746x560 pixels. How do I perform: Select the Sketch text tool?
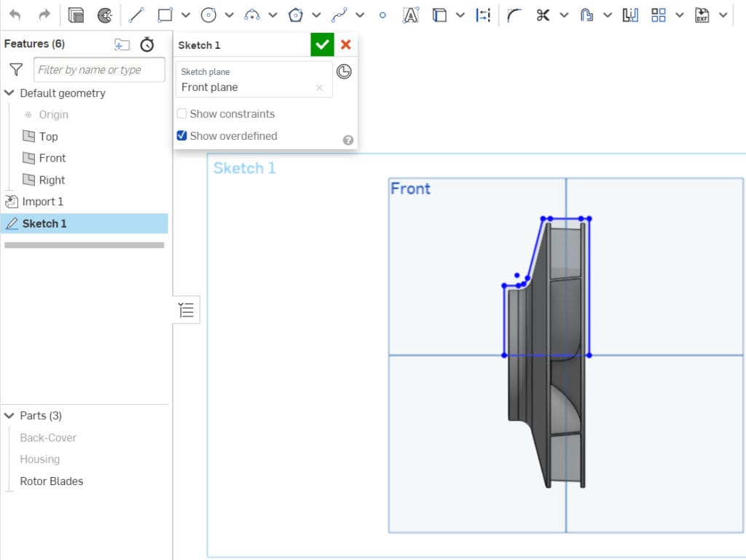(411, 15)
